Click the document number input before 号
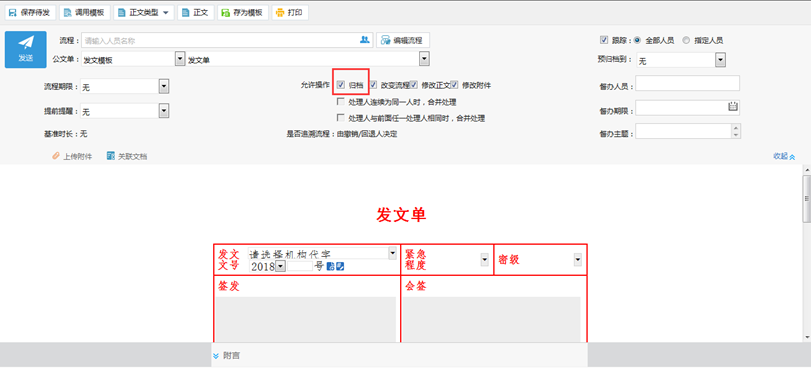The image size is (811, 368). click(x=300, y=266)
